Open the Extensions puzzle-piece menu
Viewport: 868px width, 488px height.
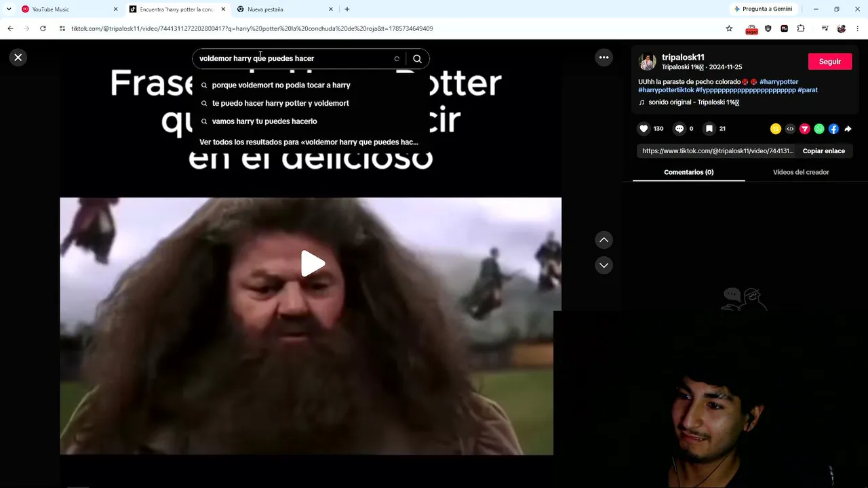(x=801, y=28)
